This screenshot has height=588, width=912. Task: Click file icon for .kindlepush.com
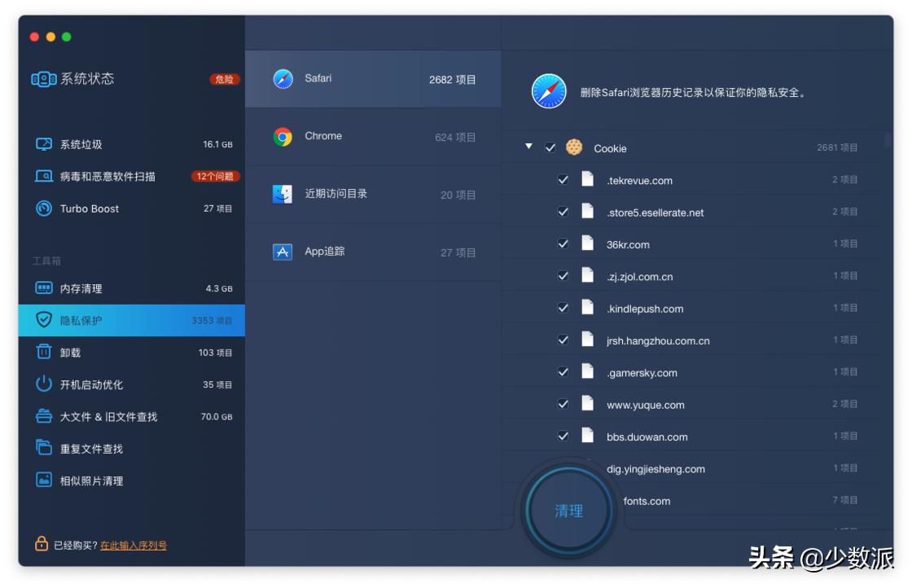[588, 307]
